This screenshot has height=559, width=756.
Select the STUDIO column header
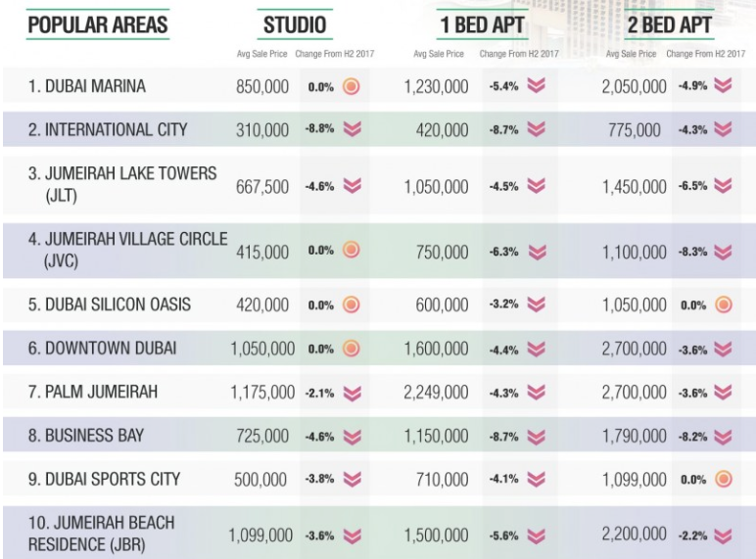pos(293,24)
